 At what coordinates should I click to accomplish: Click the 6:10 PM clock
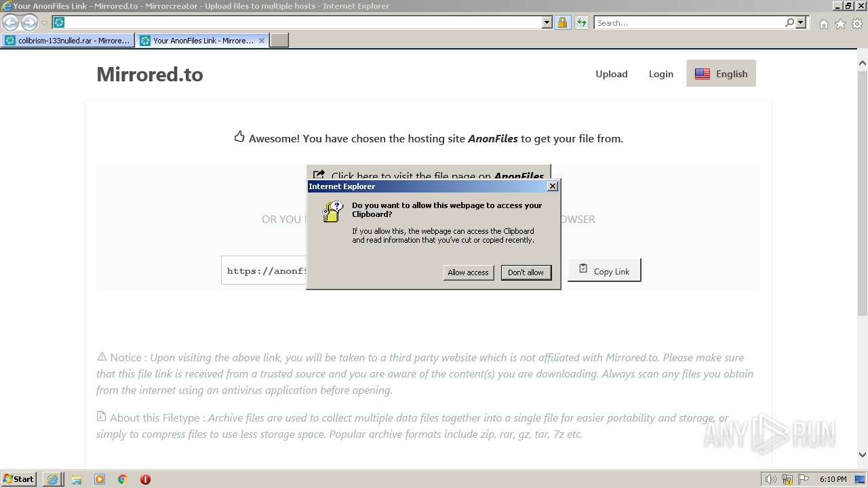point(833,479)
